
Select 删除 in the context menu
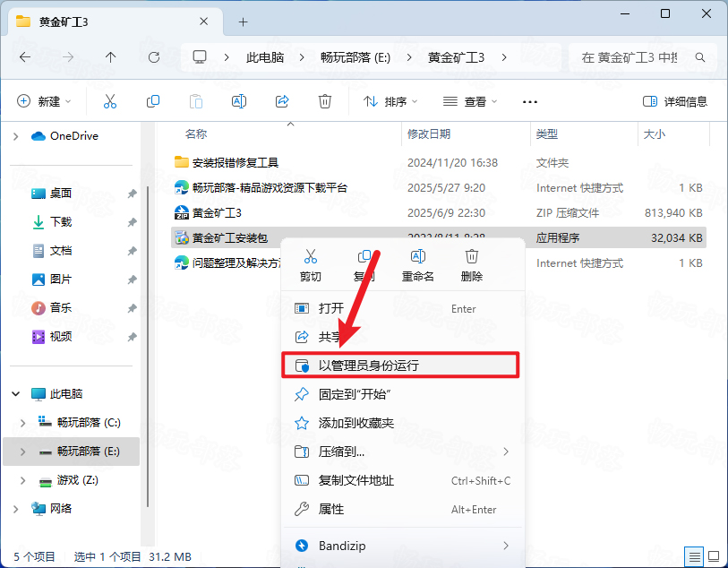point(472,265)
